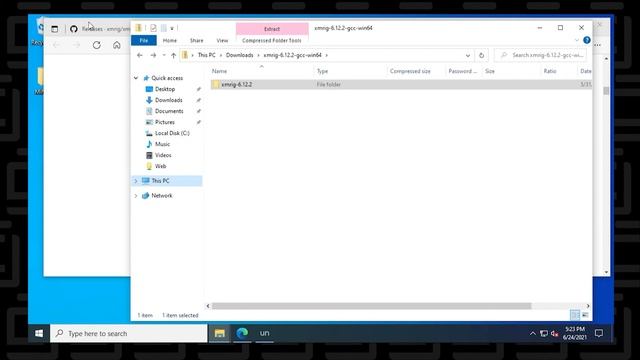Viewport: 640px width, 360px height.
Task: Select the Compressed Folder Tools tab
Action: pos(271,40)
